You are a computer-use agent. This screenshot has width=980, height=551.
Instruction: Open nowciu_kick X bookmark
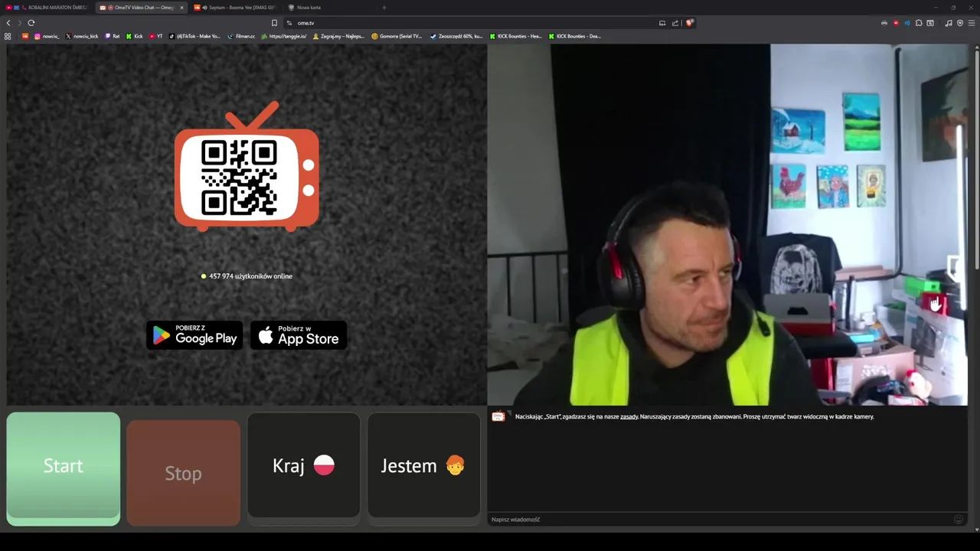pyautogui.click(x=82, y=36)
